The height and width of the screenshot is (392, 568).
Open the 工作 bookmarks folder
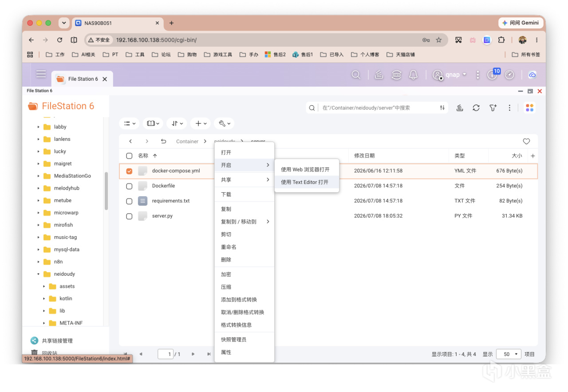pos(55,55)
